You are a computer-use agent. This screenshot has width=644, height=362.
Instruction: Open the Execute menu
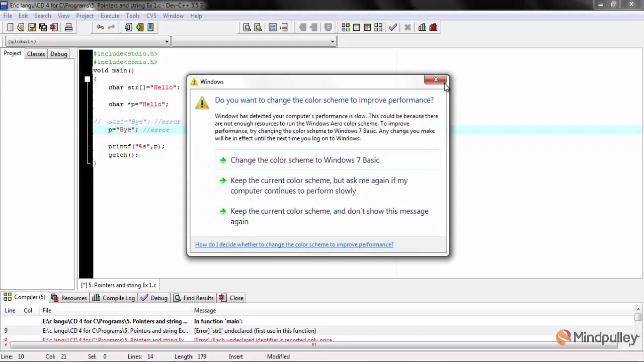pos(110,16)
